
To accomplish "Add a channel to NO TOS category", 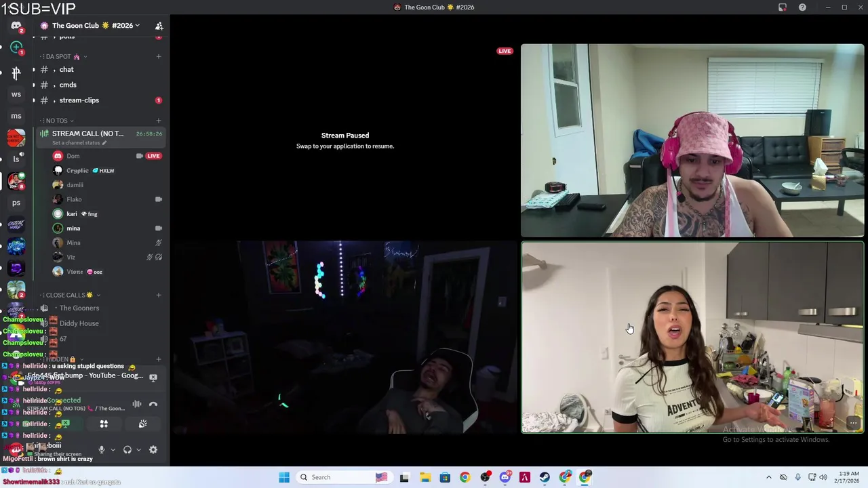I will [x=158, y=121].
